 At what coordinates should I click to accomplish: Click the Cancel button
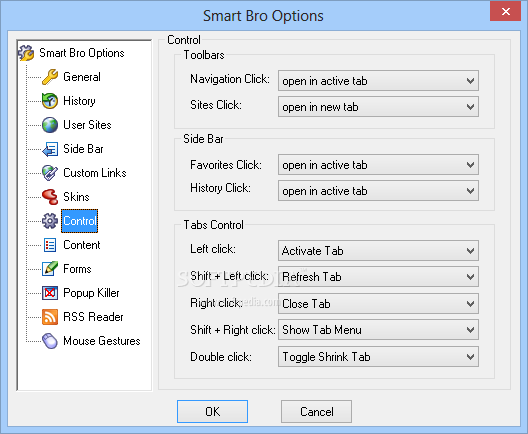click(317, 411)
